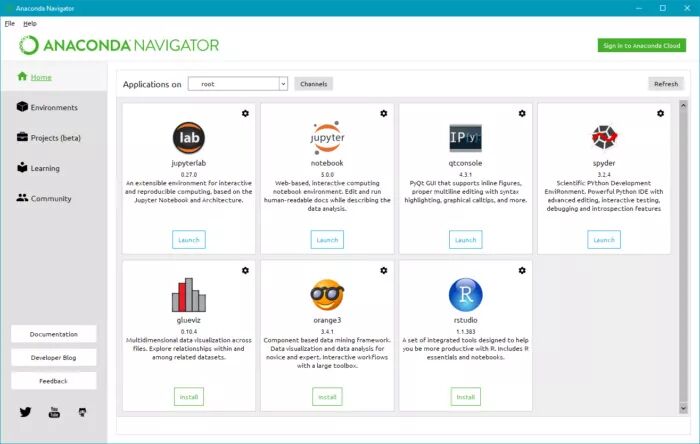Screen dimensions: 700x444
Task: Click the spyder version 3.2.4 text
Action: point(604,174)
